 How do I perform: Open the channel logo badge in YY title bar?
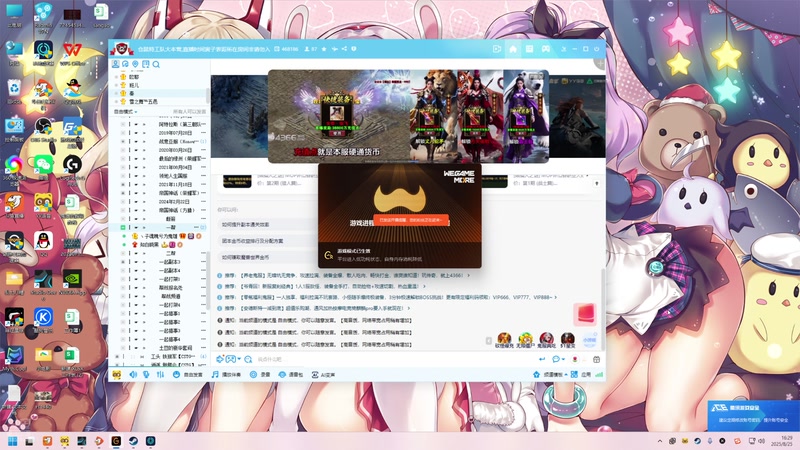(x=122, y=48)
